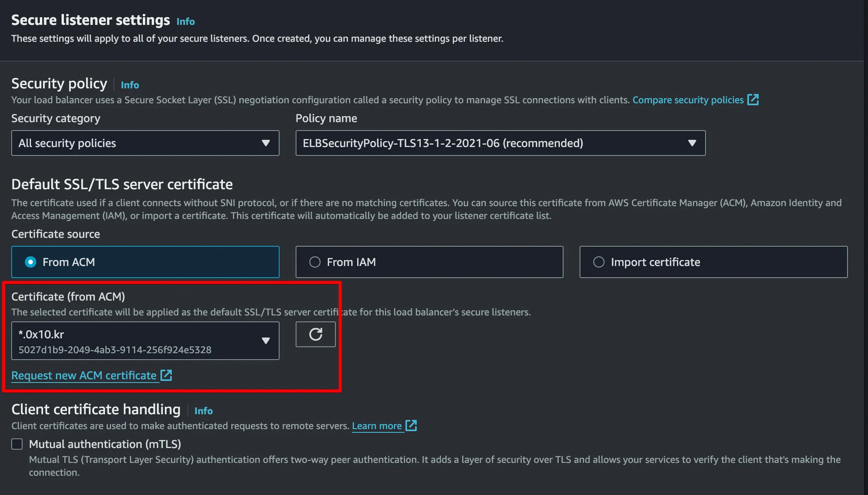Click Request new ACM certificate link
This screenshot has width=868, height=495.
coord(84,375)
